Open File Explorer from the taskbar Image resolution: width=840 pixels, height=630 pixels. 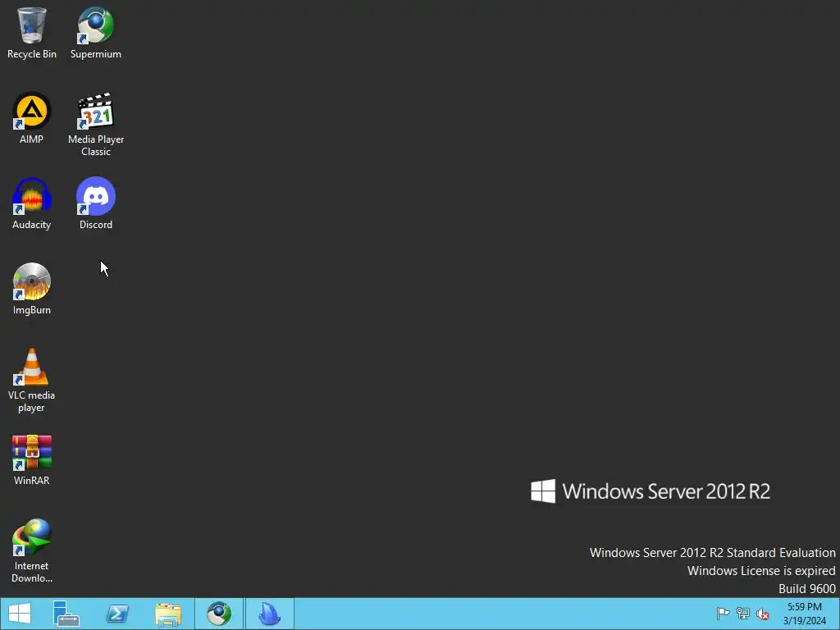tap(168, 614)
